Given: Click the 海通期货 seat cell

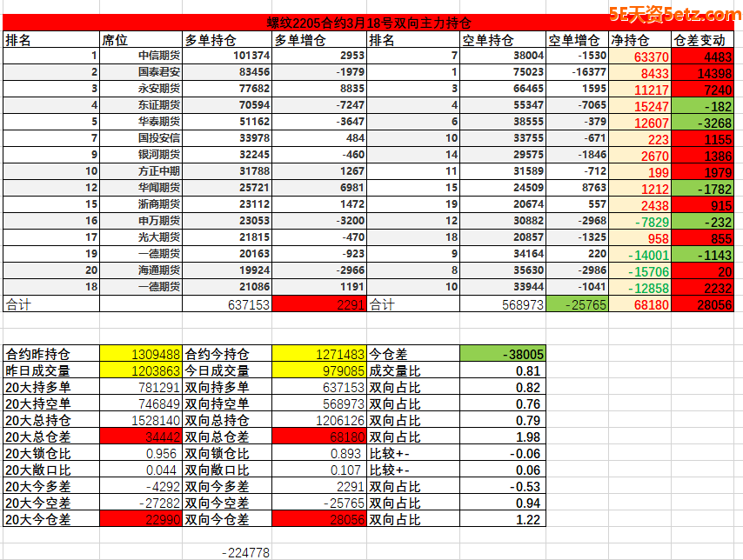Looking at the screenshot, I should click(159, 271).
